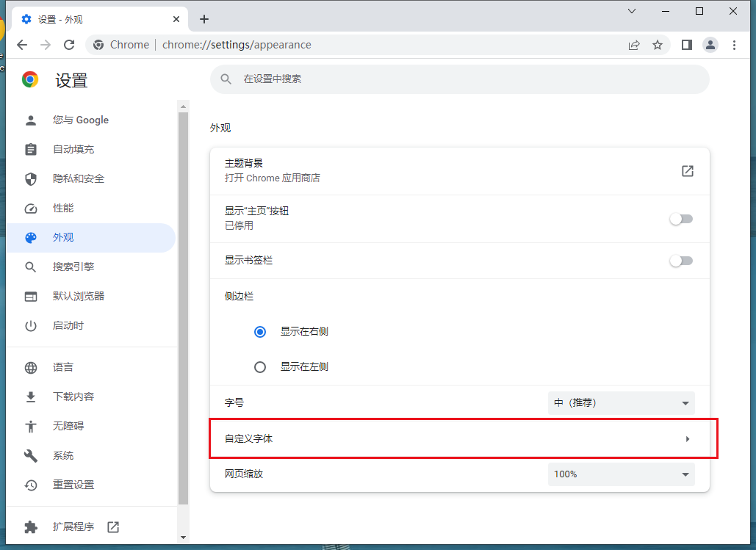Screen dimensions: 756x550
Task: Click the magnifier icon in settings search box
Action: tap(226, 79)
